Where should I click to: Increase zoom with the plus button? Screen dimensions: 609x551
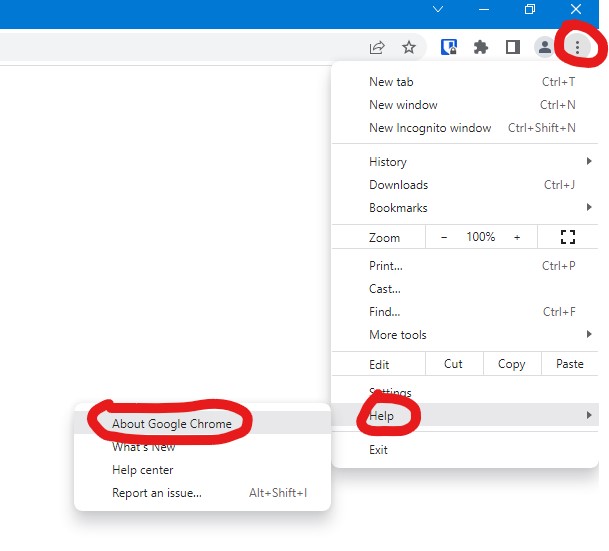pos(517,237)
